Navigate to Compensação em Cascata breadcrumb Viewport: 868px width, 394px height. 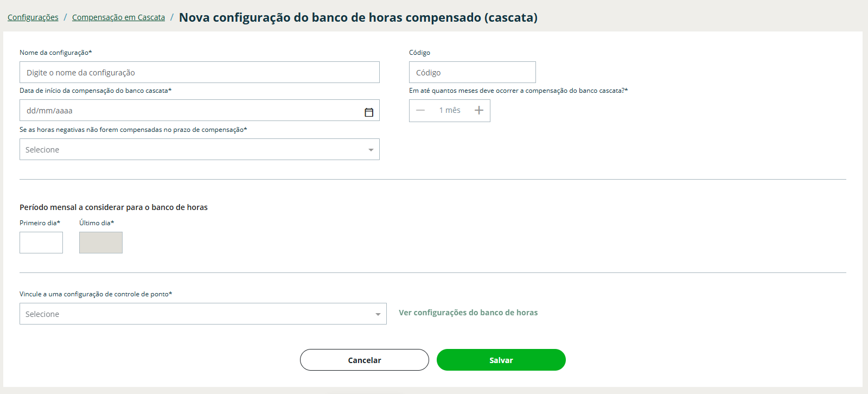(118, 17)
